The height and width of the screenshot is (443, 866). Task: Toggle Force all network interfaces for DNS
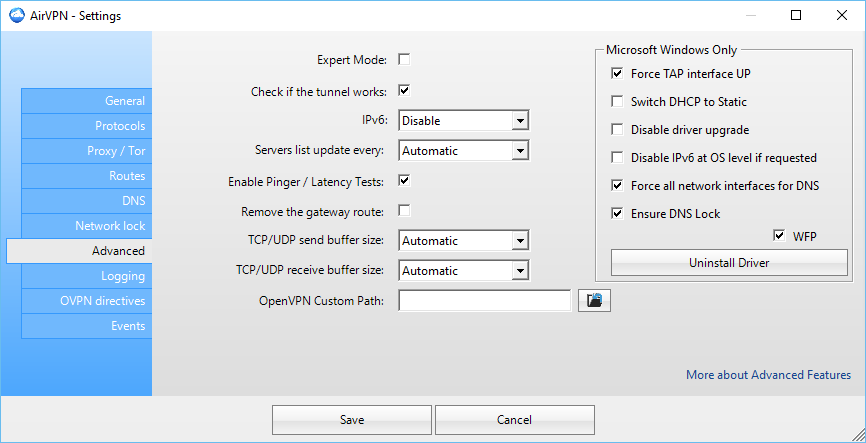[617, 186]
